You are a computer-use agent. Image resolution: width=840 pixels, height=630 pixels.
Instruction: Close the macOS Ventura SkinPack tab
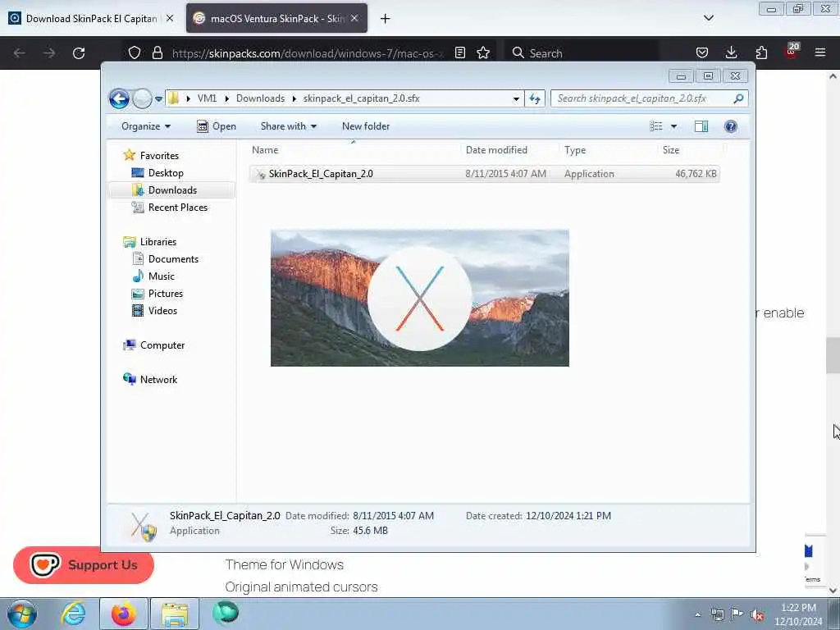tap(354, 18)
